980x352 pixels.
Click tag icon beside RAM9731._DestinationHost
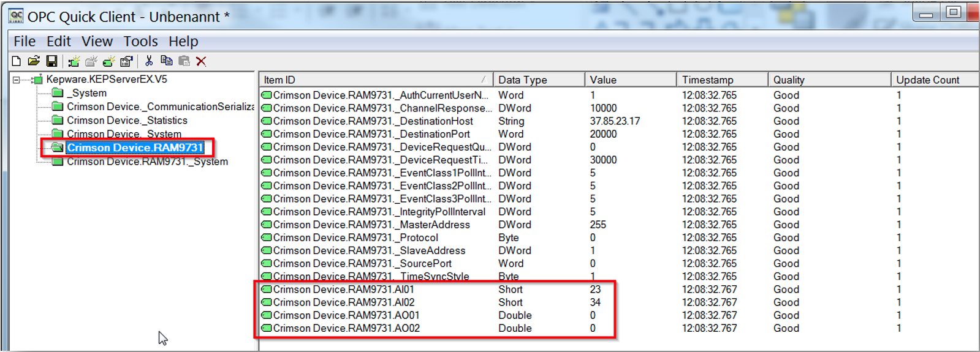click(x=267, y=121)
